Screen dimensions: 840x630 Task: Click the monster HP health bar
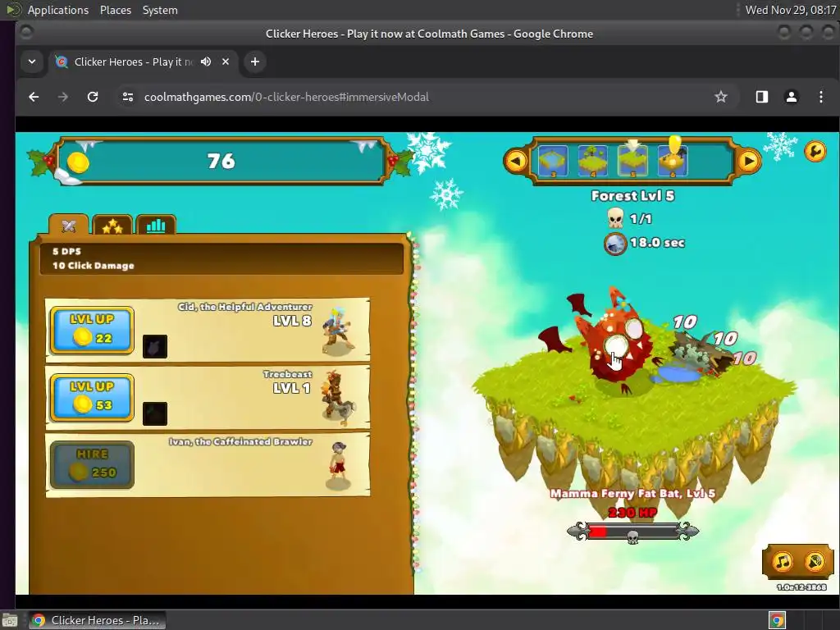pos(632,532)
